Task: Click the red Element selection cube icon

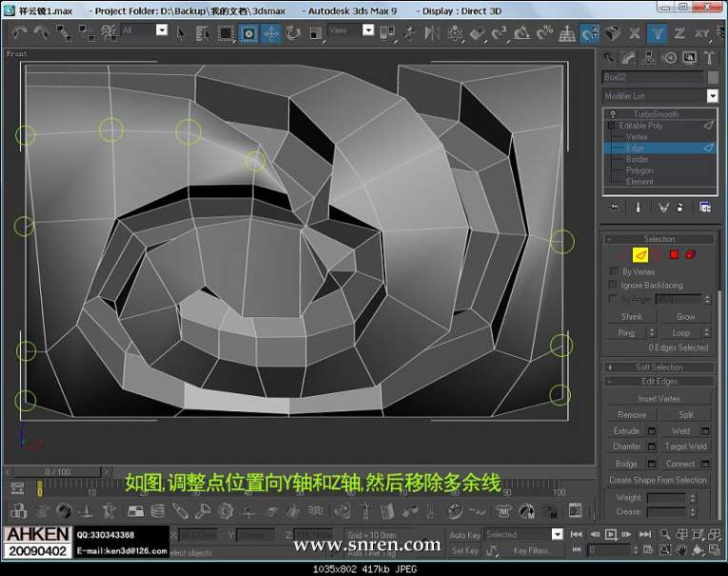Action: coord(690,254)
